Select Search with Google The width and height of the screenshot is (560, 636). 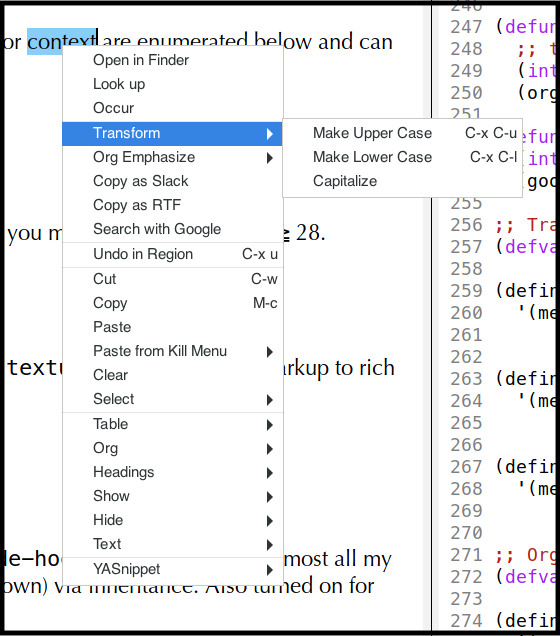click(172, 229)
